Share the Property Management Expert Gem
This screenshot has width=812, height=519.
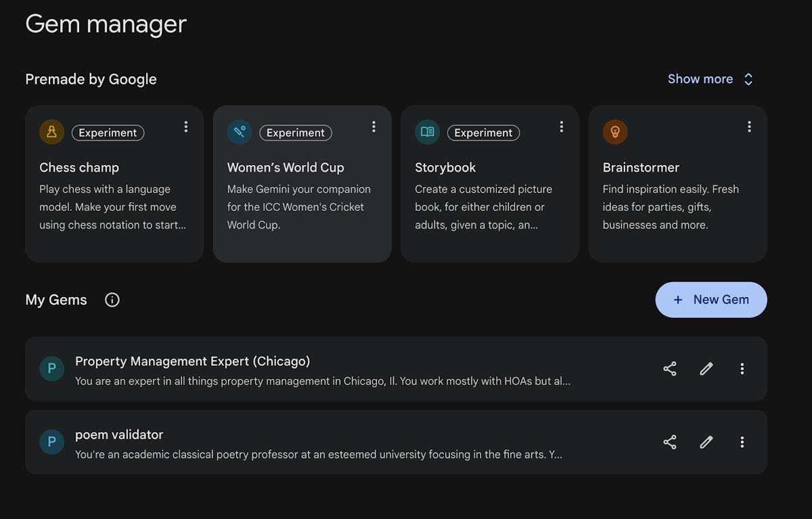tap(669, 368)
